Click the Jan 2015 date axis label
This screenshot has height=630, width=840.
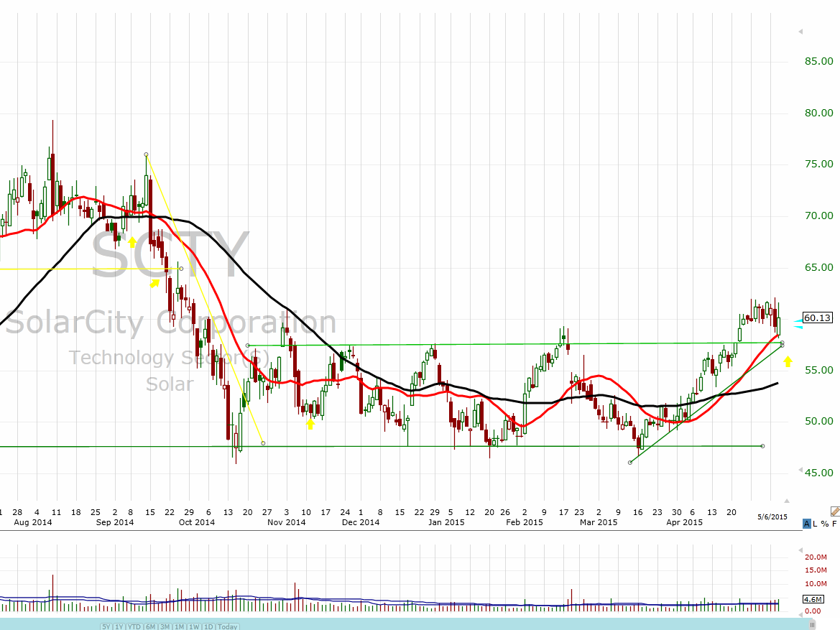click(x=446, y=522)
